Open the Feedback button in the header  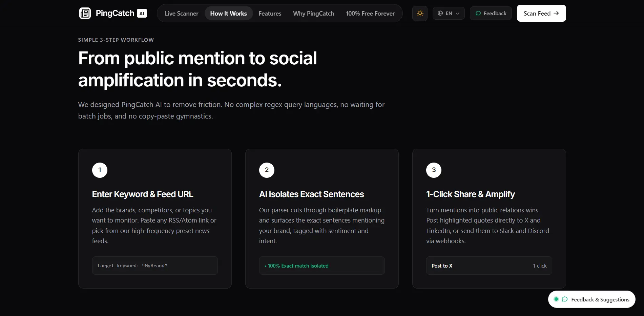[x=491, y=13]
